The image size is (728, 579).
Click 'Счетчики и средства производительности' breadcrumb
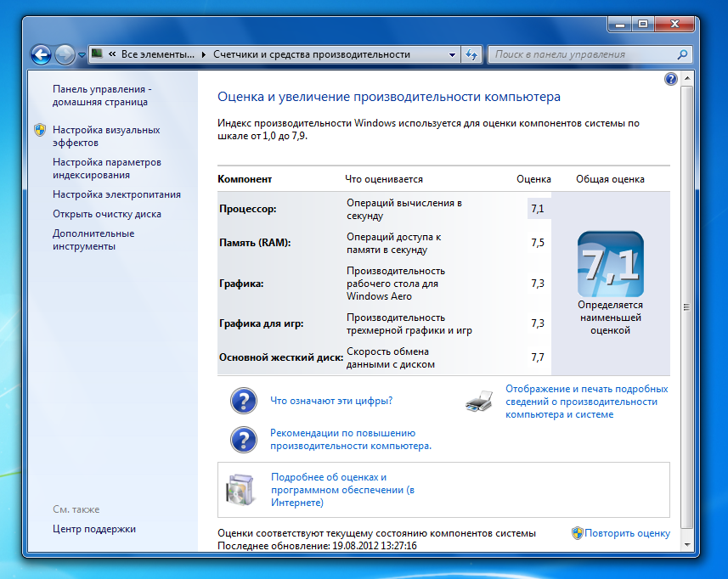312,54
